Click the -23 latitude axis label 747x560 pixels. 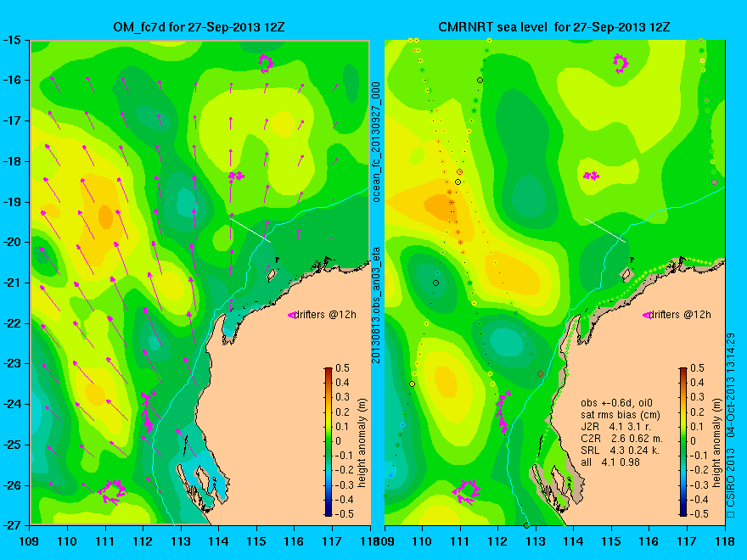[x=12, y=363]
